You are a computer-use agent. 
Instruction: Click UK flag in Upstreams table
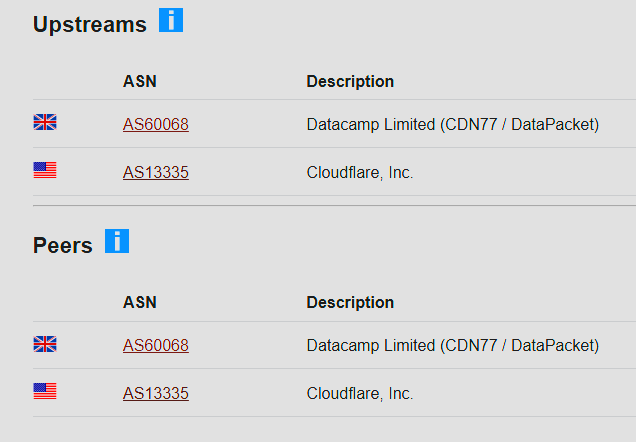click(45, 123)
